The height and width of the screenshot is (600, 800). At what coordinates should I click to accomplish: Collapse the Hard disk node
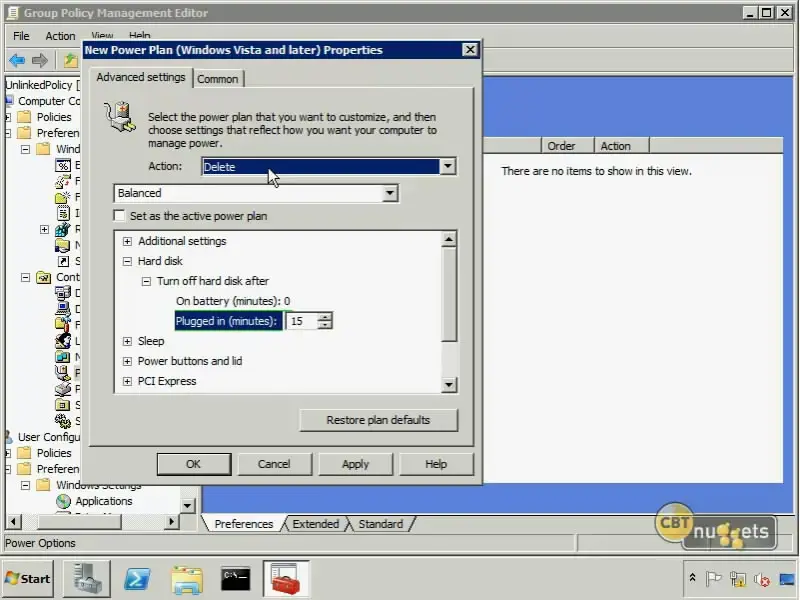coord(128,261)
